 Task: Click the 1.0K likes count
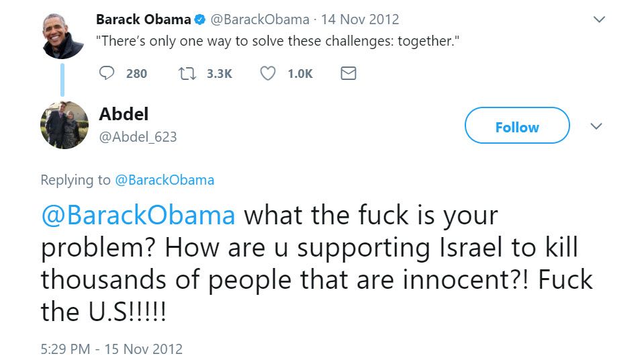300,74
